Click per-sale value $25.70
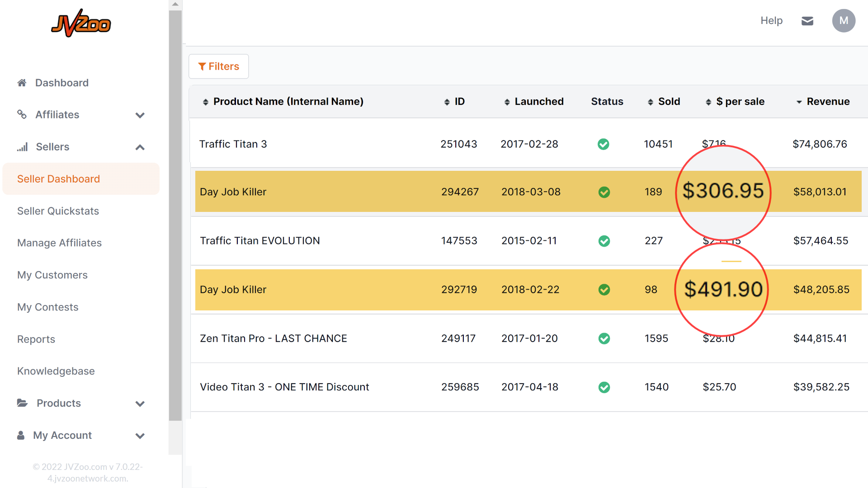 pyautogui.click(x=719, y=387)
